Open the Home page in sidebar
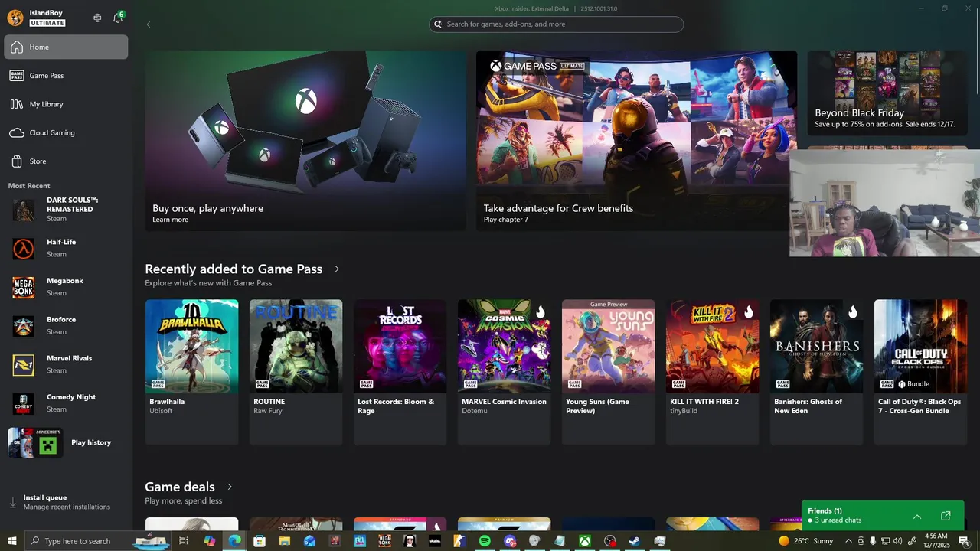980x551 pixels. (66, 47)
